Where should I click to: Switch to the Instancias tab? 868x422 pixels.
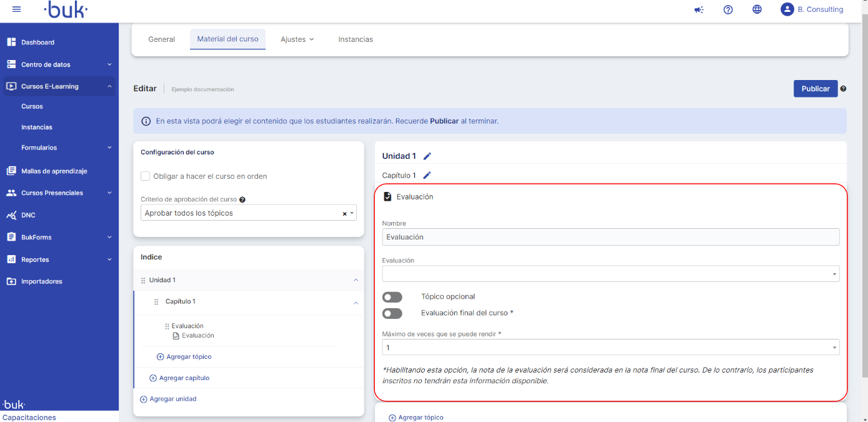point(356,39)
